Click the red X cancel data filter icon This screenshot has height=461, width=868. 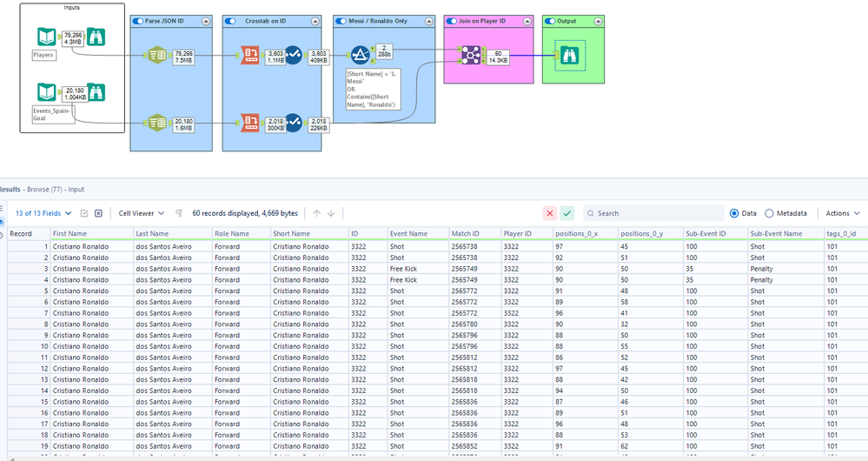[x=550, y=213]
